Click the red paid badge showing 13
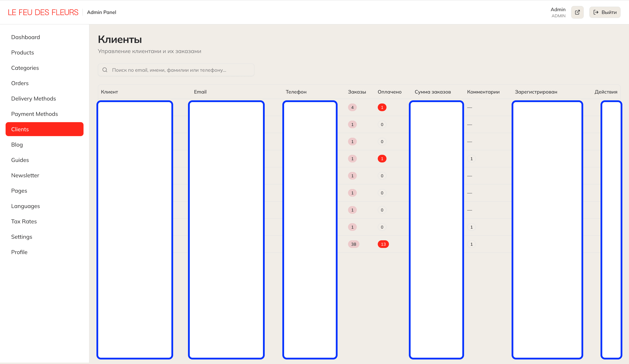The width and height of the screenshot is (629, 364). tap(383, 244)
